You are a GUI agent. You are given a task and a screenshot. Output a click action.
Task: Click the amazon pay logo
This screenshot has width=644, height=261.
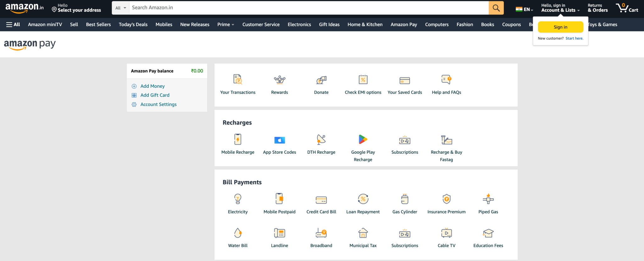(30, 45)
